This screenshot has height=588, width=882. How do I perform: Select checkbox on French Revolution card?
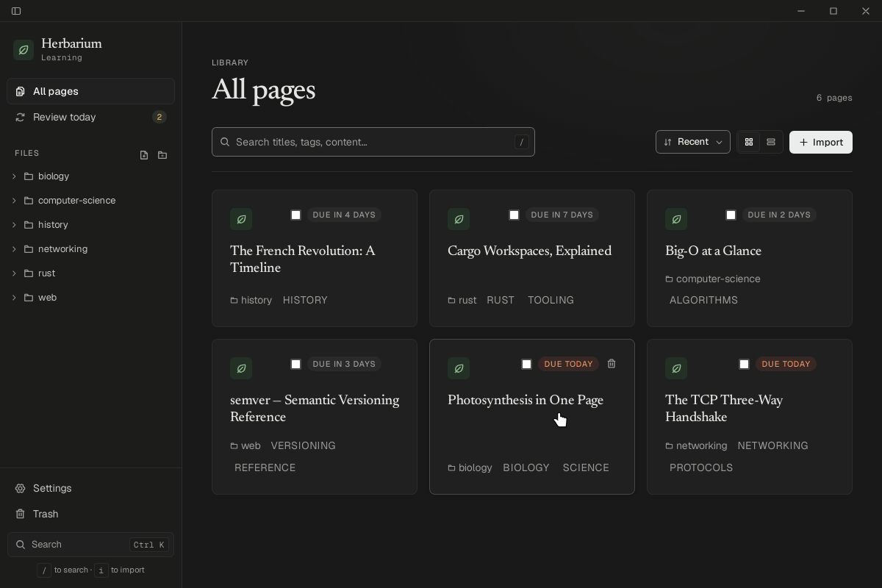[295, 215]
